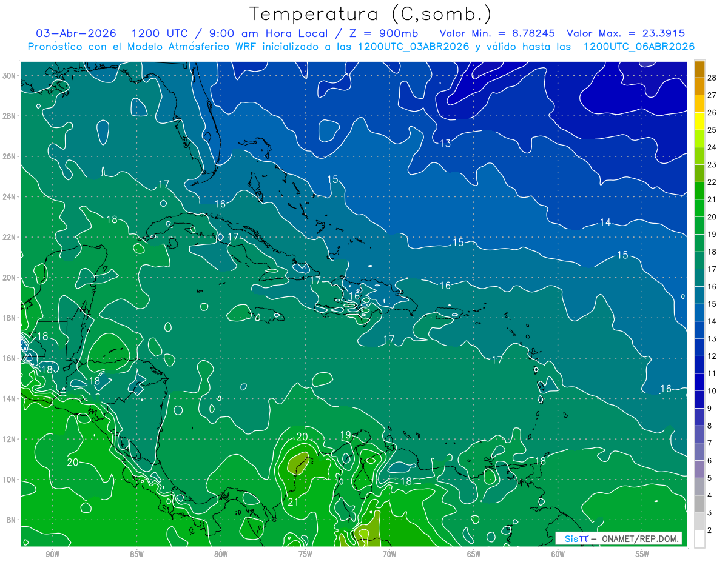Click the 70W longitude axis label
The width and height of the screenshot is (728, 562).
[x=389, y=554]
